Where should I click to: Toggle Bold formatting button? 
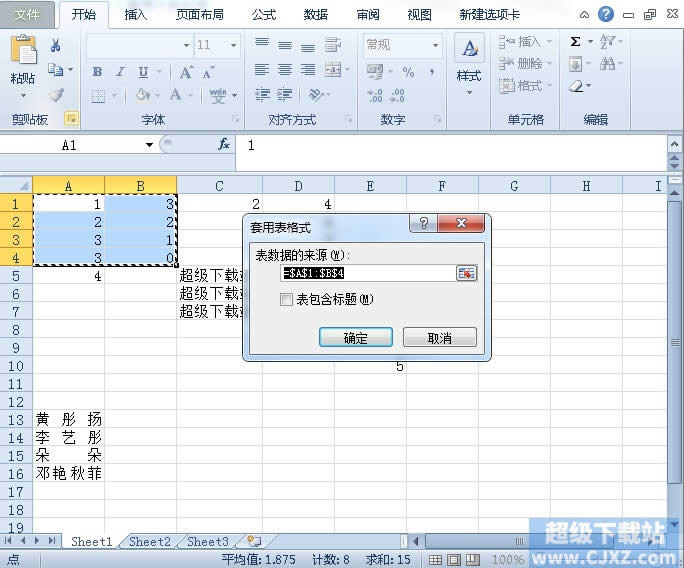97,72
